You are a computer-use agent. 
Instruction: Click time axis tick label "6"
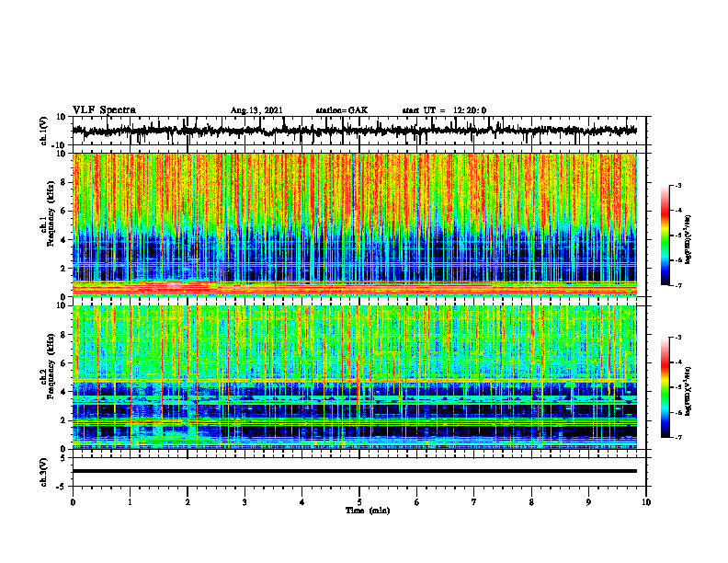click(417, 502)
